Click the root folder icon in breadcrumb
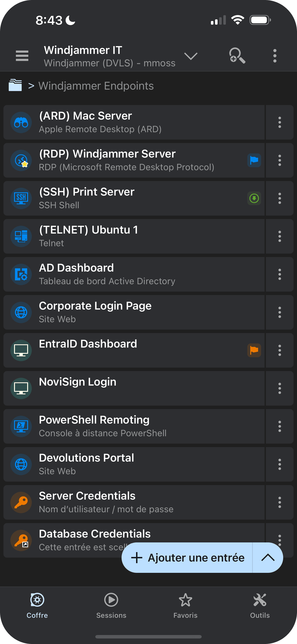 15,85
